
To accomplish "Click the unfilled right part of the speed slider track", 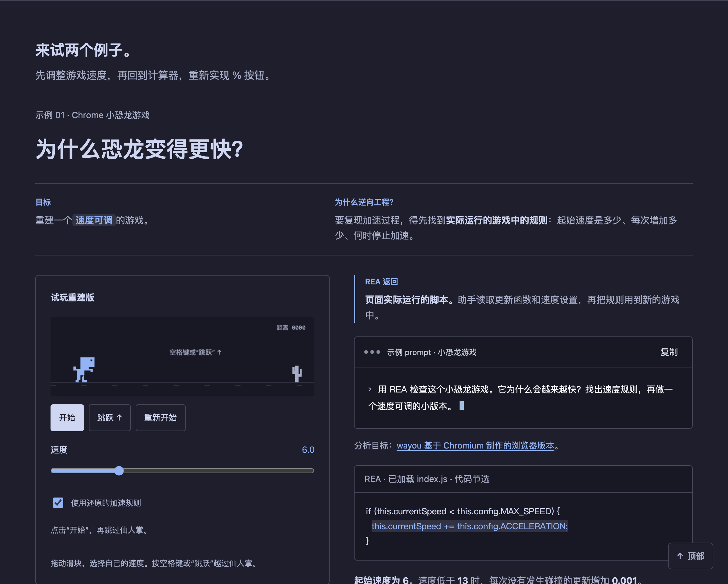I will click(219, 470).
